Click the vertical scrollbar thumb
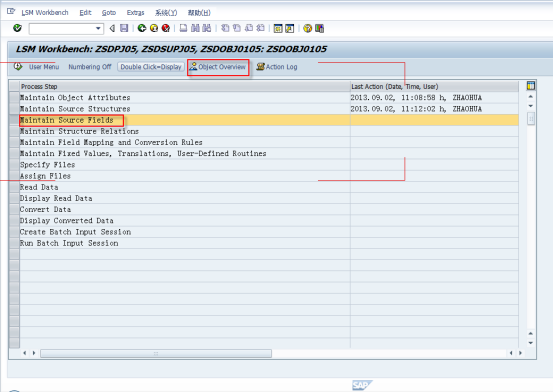Image resolution: width=554 pixels, height=392 pixels. [531, 119]
